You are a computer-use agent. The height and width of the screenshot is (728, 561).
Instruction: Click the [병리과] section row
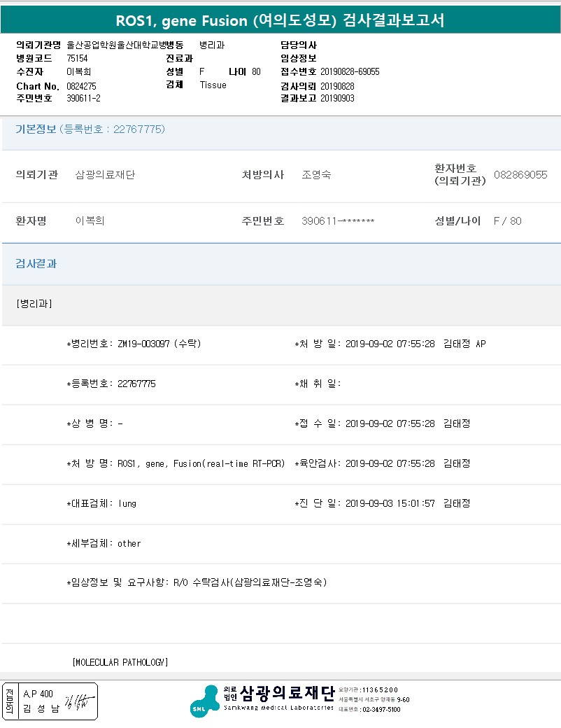(281, 304)
